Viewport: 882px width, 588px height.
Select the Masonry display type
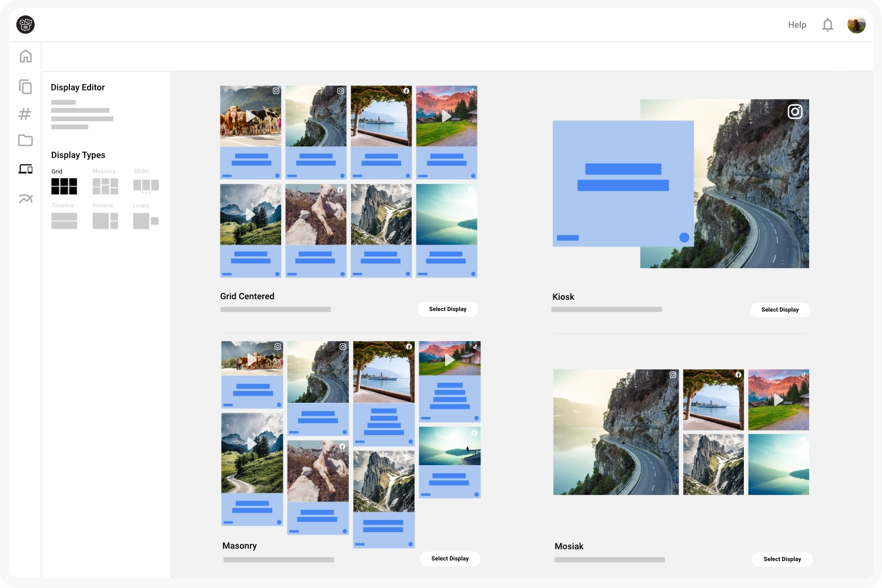[104, 185]
